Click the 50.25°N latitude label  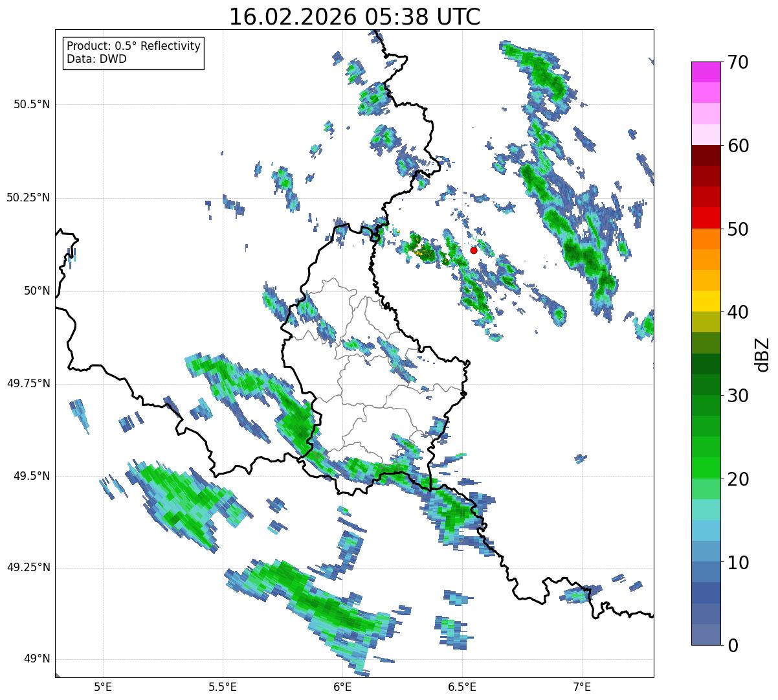(x=28, y=198)
